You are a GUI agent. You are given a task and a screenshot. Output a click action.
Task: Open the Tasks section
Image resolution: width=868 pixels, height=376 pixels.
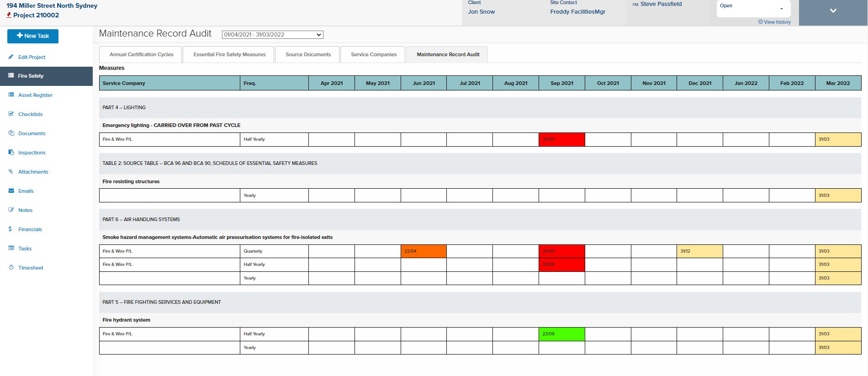(x=25, y=249)
